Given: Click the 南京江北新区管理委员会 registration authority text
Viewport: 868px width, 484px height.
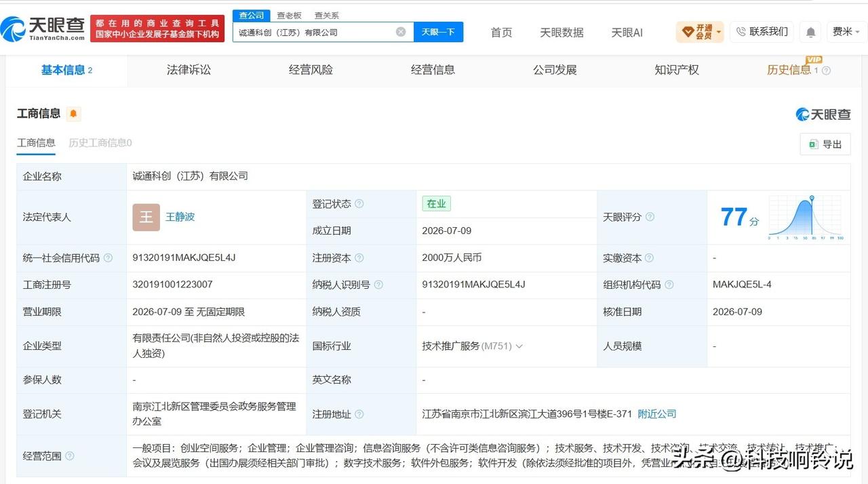Looking at the screenshot, I should pyautogui.click(x=214, y=414).
